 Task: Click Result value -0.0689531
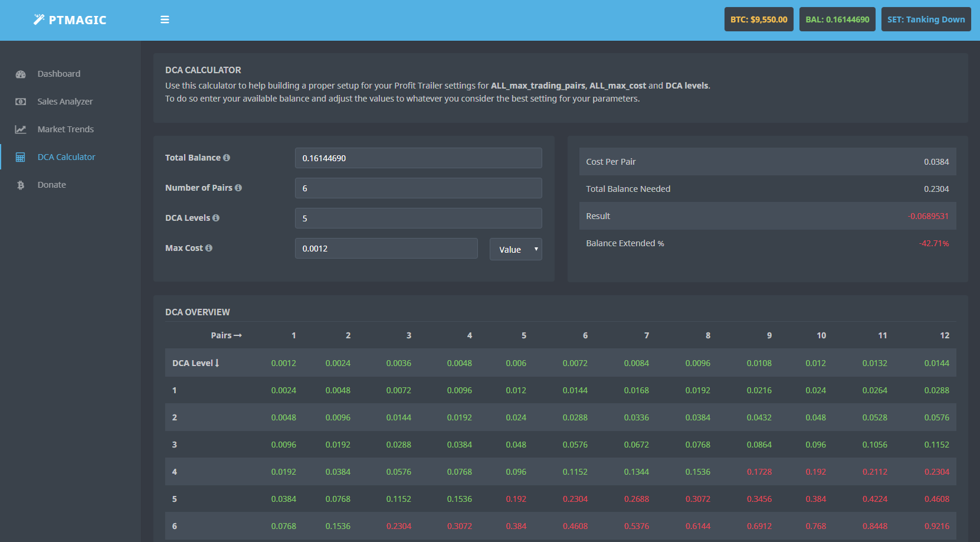coord(929,216)
